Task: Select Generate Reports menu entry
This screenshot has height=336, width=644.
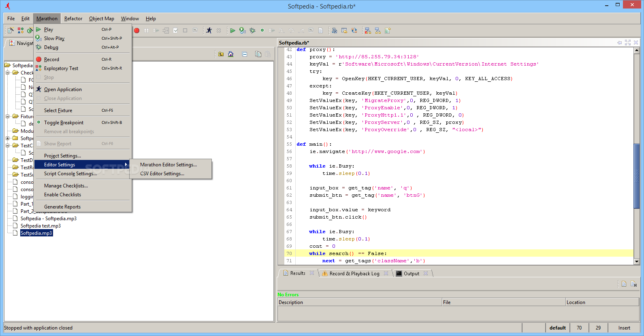Action: click(x=83, y=206)
